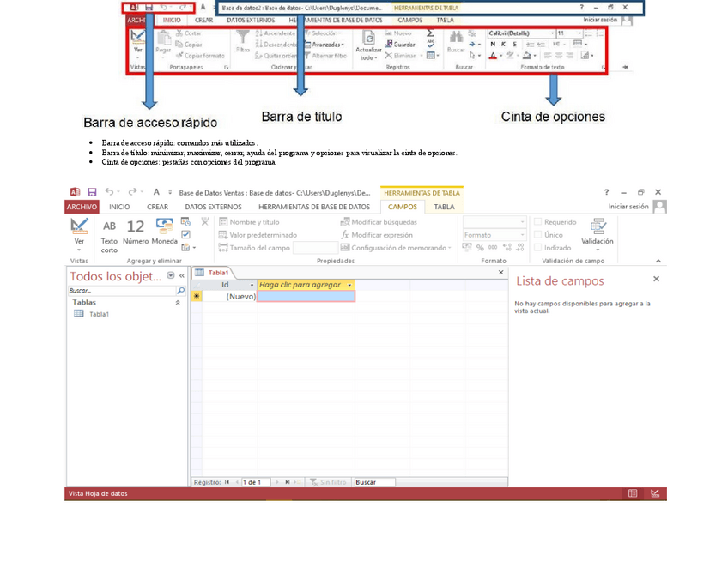This screenshot has width=728, height=561.
Task: Open CREAR tab in Base de Datos Ventas window
Action: coord(157,207)
